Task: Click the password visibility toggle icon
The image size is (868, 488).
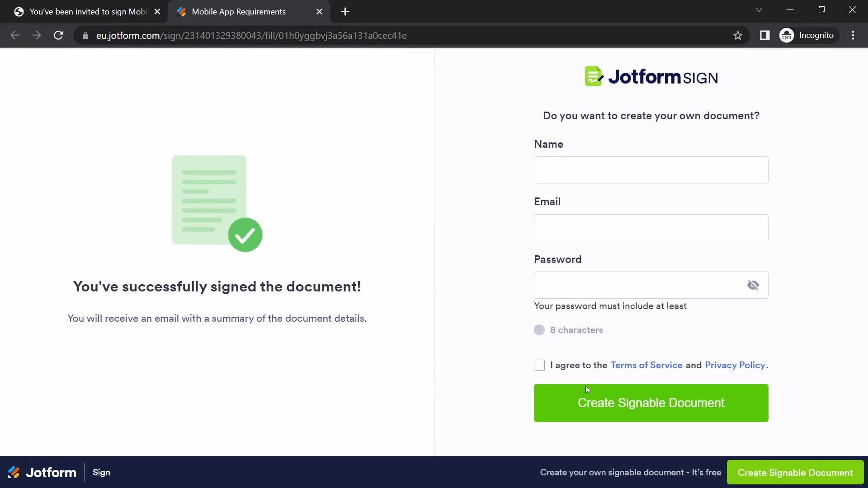Action: point(754,285)
